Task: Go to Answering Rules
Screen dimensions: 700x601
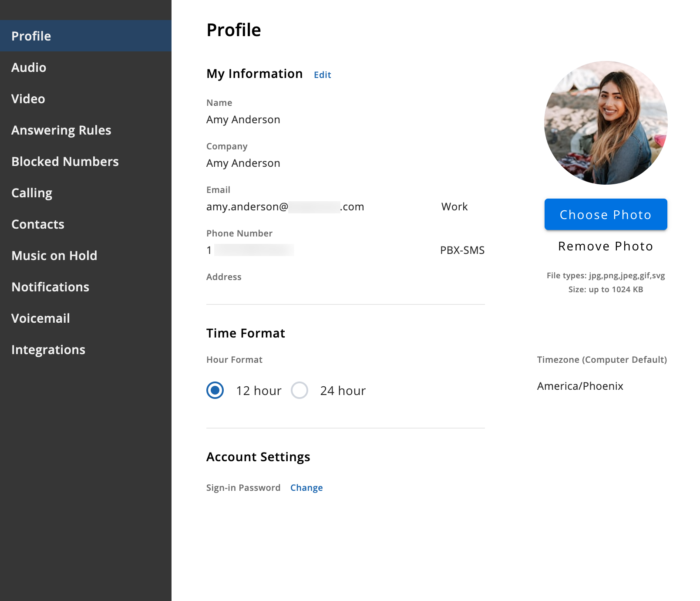Action: point(86,130)
